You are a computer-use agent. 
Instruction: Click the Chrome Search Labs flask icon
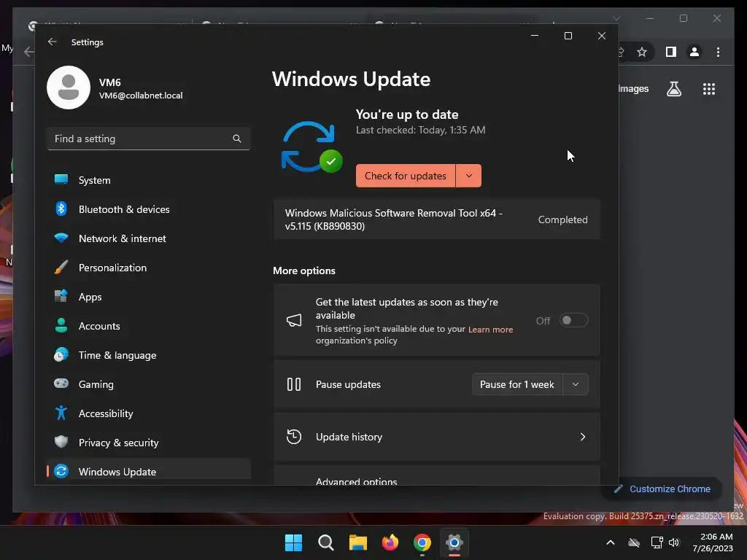[x=673, y=89]
